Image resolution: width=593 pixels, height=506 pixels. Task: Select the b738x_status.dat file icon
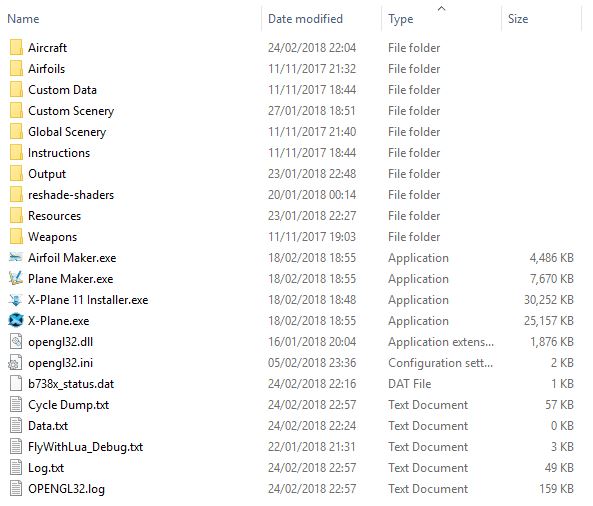point(16,383)
